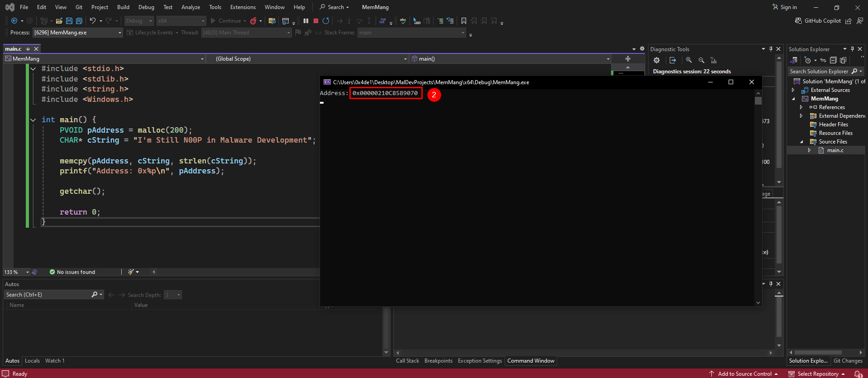Screen dimensions: 868x378
Task: Click the Toggle Bookmark icon
Action: (x=464, y=21)
